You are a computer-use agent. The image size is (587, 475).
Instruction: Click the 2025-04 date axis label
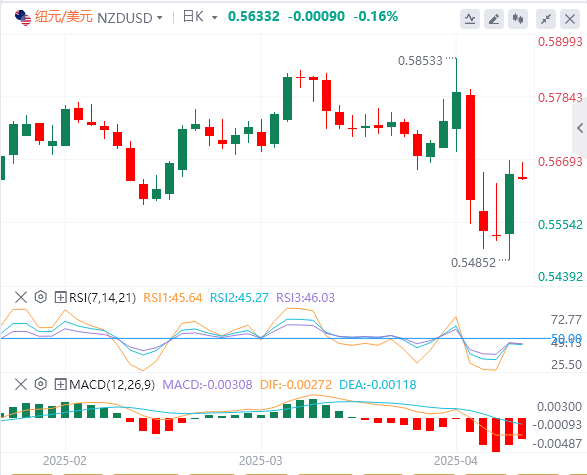456,461
